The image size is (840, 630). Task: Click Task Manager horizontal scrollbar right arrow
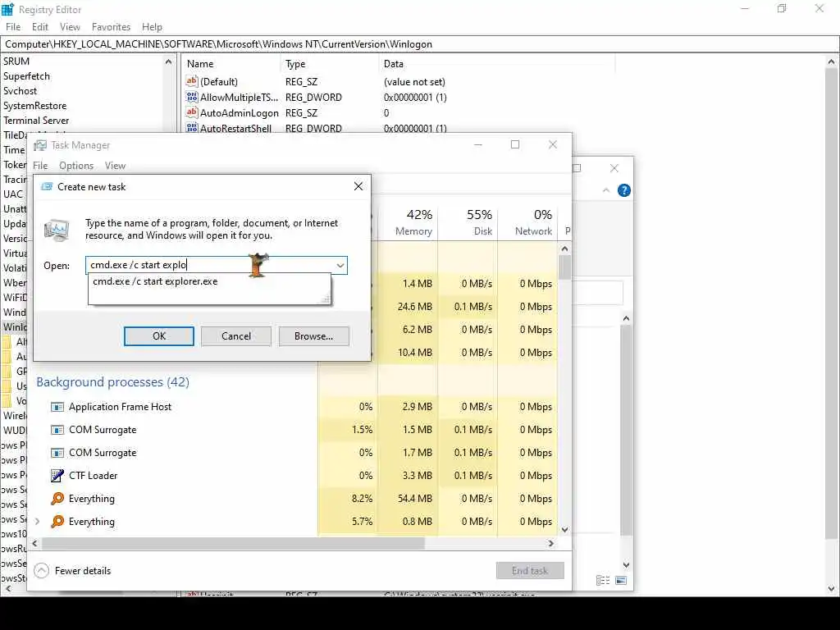click(550, 543)
